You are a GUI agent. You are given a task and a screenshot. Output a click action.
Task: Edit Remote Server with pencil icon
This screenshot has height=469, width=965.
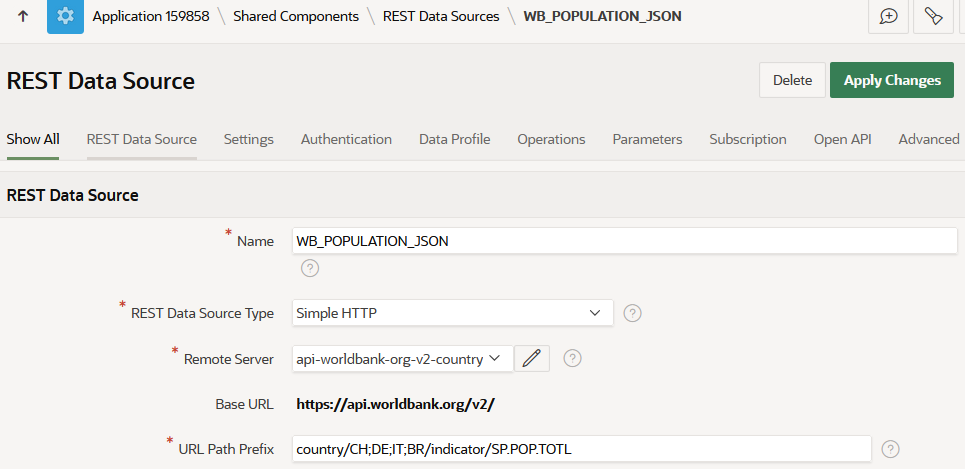point(532,358)
